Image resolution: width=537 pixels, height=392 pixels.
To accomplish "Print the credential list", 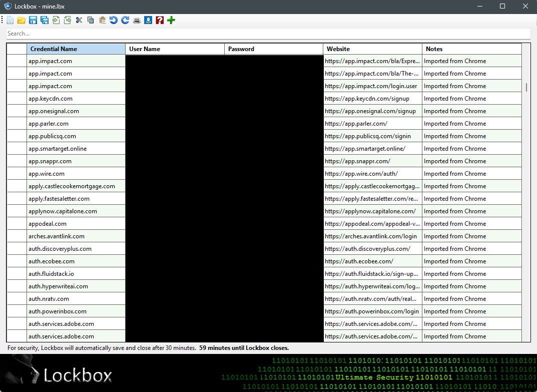I will [136, 20].
